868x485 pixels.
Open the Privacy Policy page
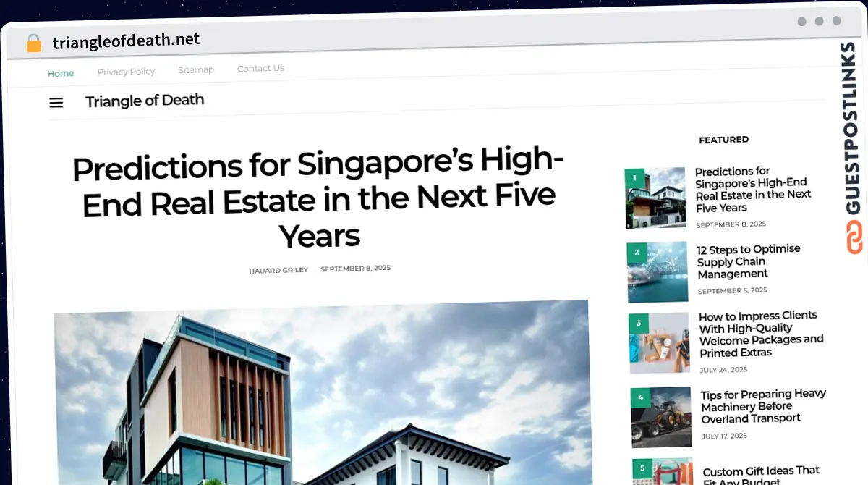(126, 72)
